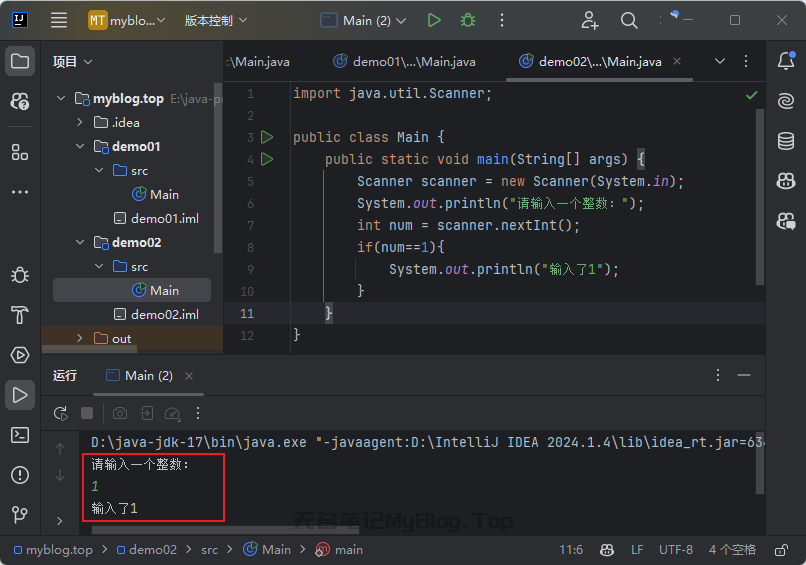
Task: Open the Terminal tool window
Action: pyautogui.click(x=20, y=435)
